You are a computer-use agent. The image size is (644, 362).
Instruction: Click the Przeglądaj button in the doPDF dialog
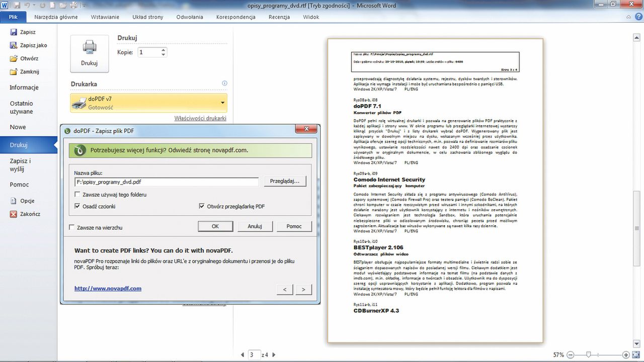tap(285, 182)
